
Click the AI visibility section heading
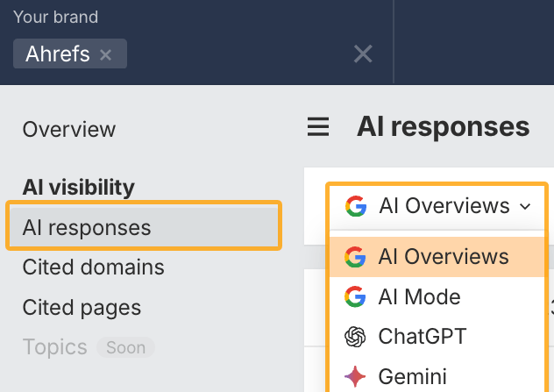79,187
